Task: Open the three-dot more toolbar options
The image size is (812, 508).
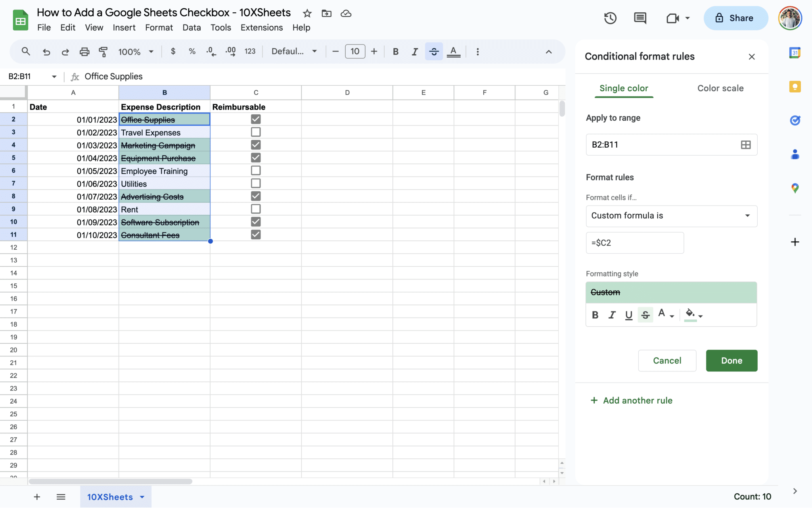Action: (x=477, y=52)
